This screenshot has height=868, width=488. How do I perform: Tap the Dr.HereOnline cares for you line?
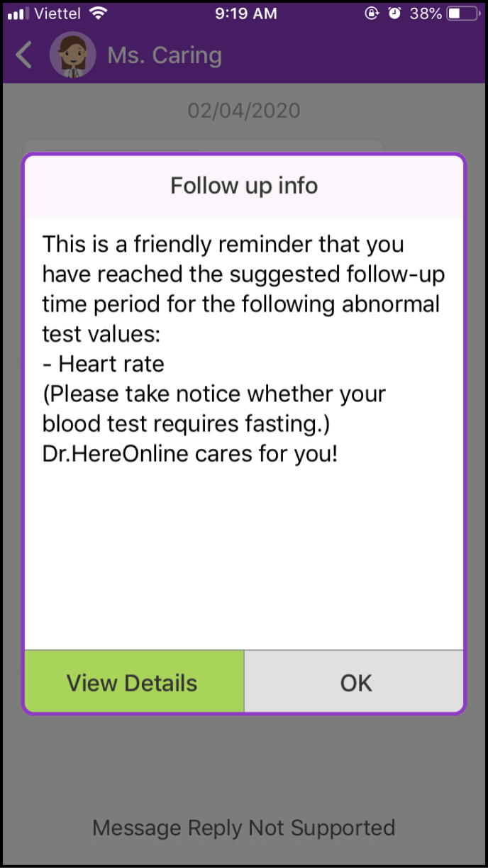click(x=190, y=453)
